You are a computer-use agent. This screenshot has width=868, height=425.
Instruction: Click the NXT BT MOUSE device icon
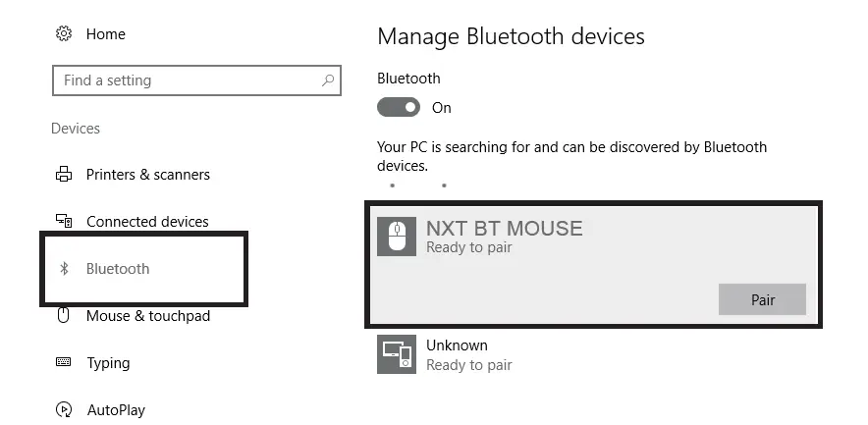pyautogui.click(x=397, y=237)
